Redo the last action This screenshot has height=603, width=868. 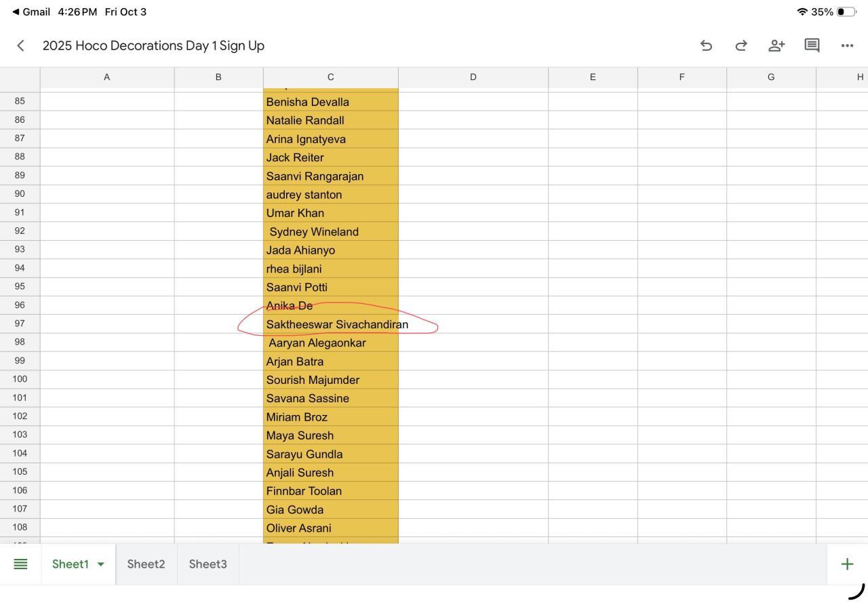[741, 45]
